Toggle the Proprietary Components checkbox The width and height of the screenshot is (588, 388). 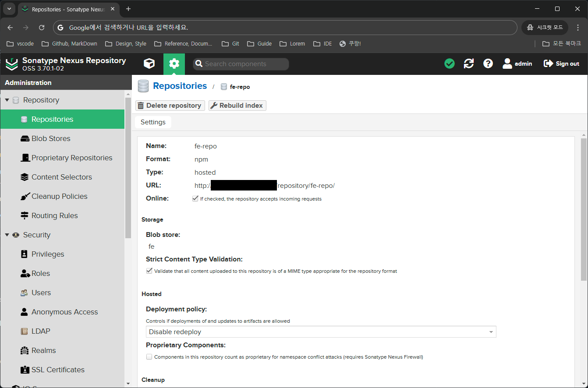click(x=149, y=356)
